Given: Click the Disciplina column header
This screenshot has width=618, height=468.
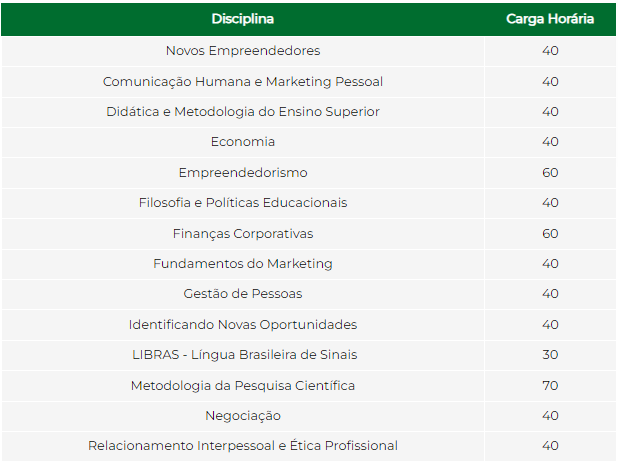Looking at the screenshot, I should point(243,19).
